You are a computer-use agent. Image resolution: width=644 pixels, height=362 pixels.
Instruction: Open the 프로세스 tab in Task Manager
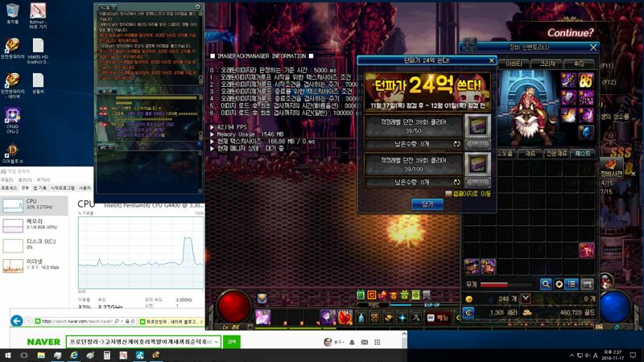9,188
